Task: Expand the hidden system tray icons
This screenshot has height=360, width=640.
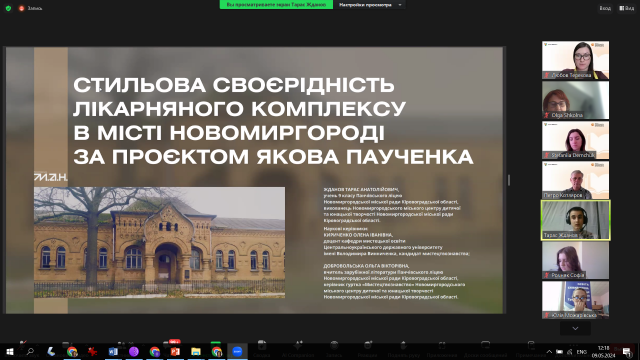Action: [549, 352]
